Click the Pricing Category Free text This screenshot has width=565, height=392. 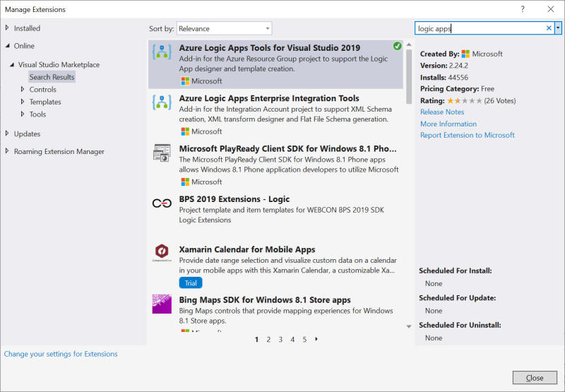click(457, 89)
